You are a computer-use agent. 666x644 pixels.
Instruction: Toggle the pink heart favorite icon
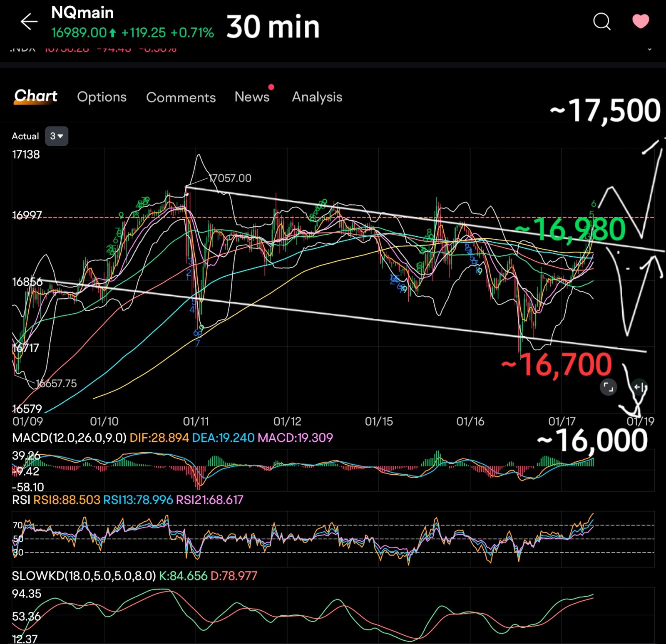click(641, 21)
